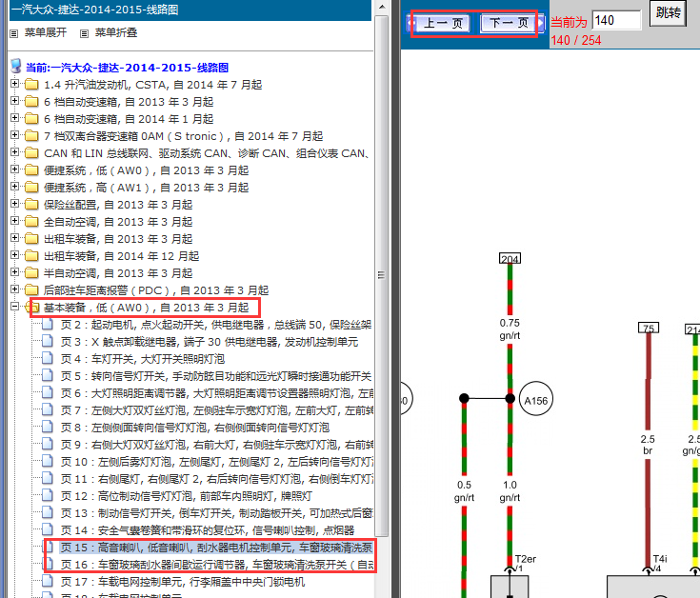This screenshot has width=700, height=598.
Task: Click the 菜单展开 expand-all icon
Action: pyautogui.click(x=13, y=33)
